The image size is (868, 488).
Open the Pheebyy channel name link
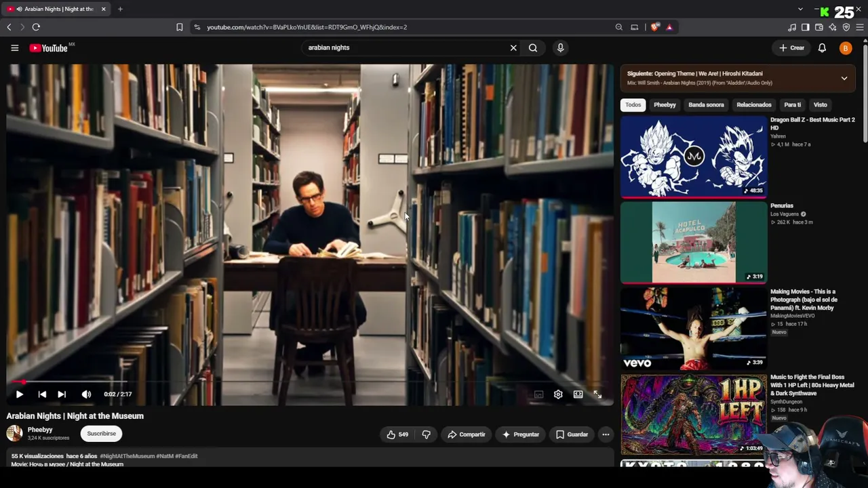pos(40,430)
